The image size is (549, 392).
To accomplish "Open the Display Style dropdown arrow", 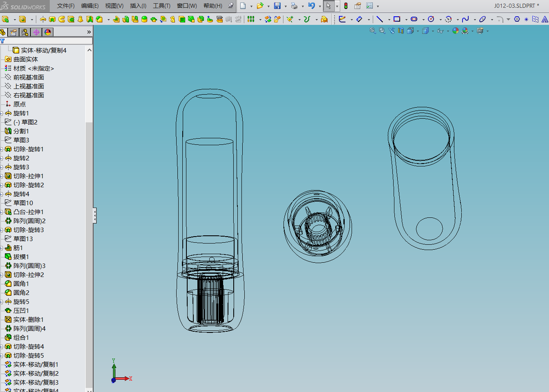I will tap(433, 31).
